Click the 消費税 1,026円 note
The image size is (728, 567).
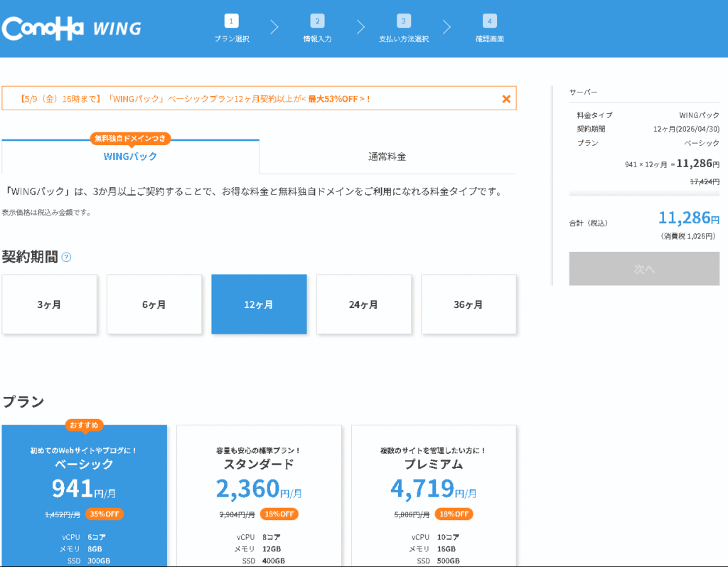[x=688, y=236]
